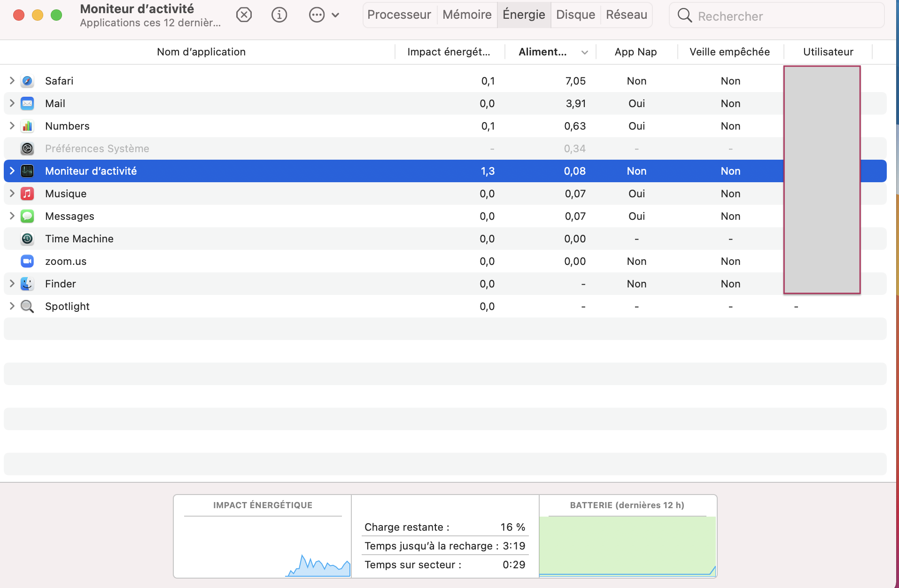899x588 pixels.
Task: Click the Mail envelope icon
Action: click(27, 103)
